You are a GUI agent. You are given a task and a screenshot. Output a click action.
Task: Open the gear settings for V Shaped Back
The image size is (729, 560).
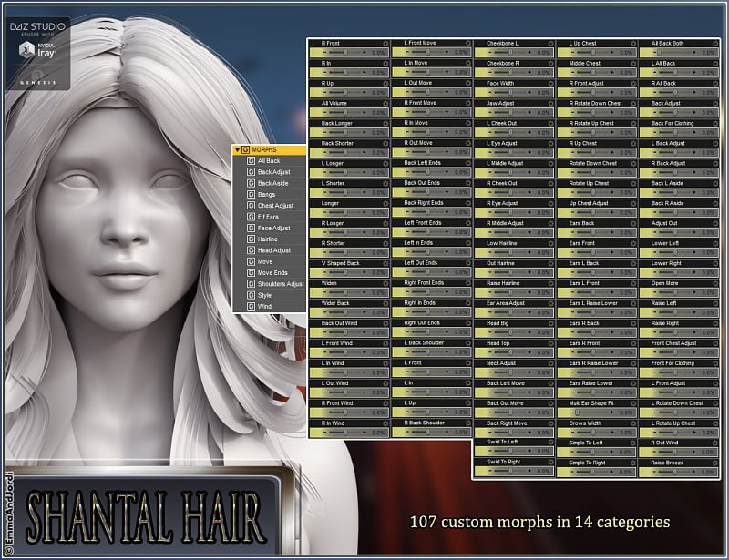(x=385, y=263)
